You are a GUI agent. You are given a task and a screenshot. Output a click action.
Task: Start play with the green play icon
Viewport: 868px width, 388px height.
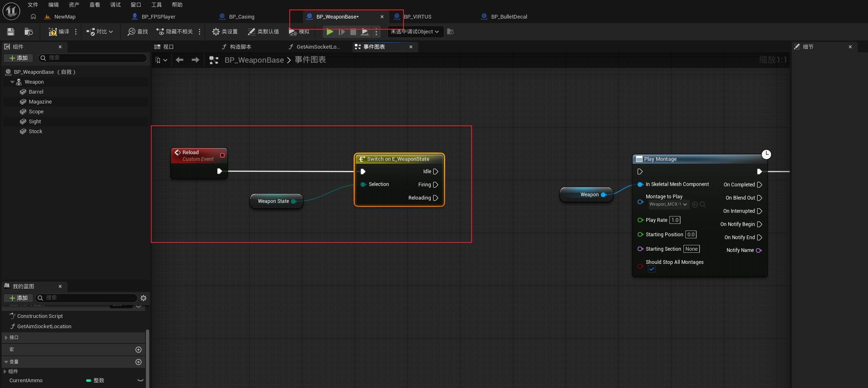pyautogui.click(x=330, y=32)
